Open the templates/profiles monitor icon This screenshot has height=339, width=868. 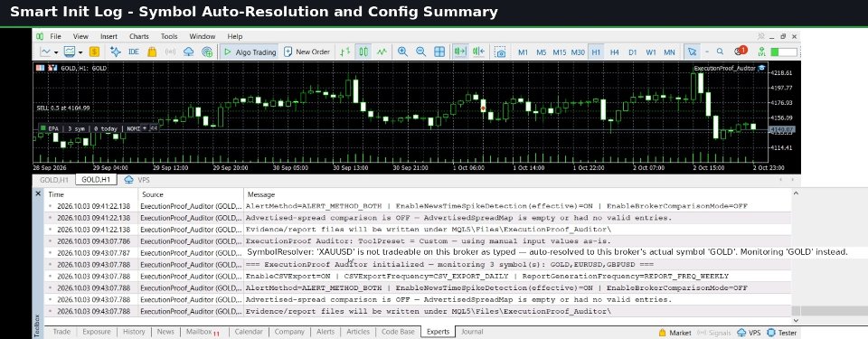pyautogui.click(x=70, y=52)
